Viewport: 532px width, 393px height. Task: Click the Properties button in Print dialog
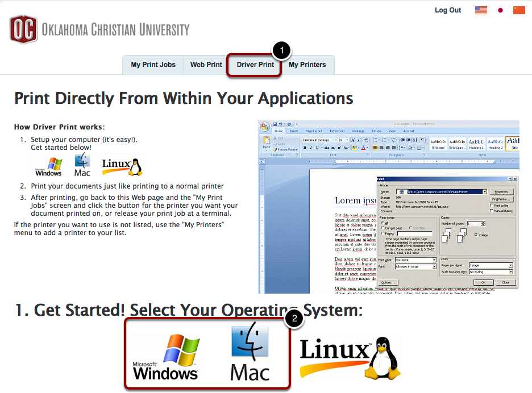(x=501, y=191)
